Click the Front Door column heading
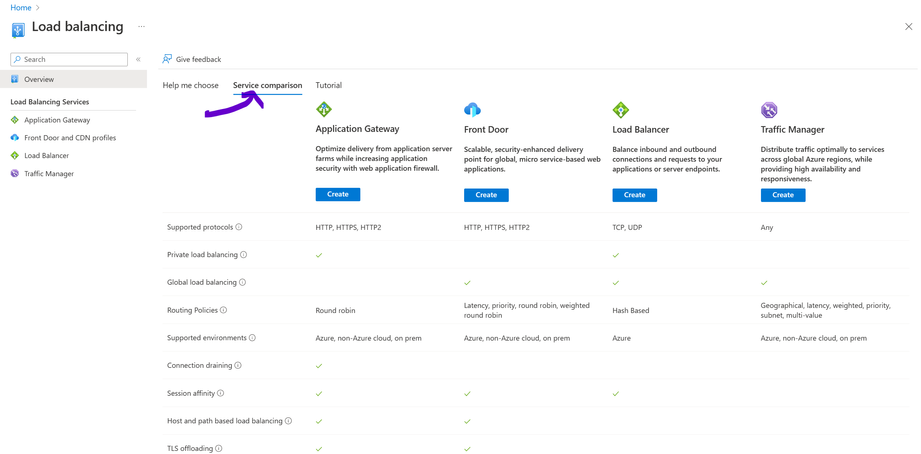 tap(486, 129)
